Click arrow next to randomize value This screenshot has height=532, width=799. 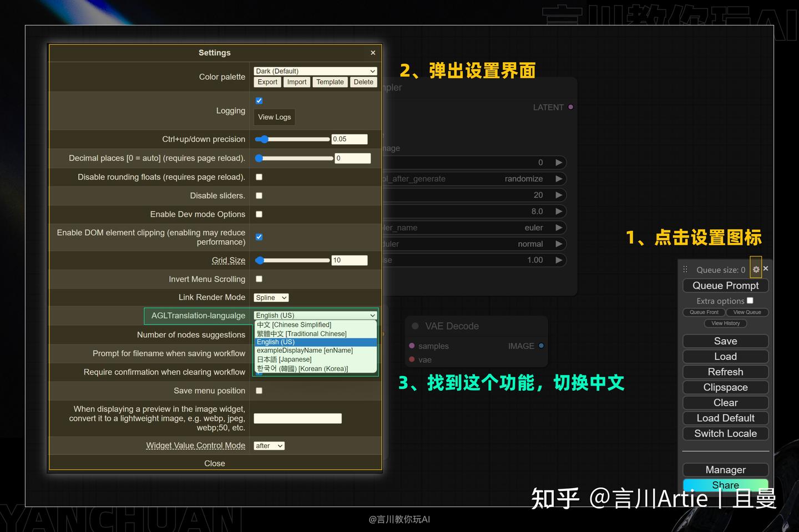pyautogui.click(x=559, y=179)
